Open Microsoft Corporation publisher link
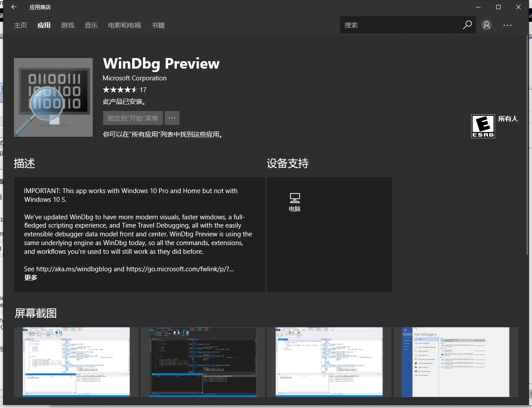Viewport: 532px width, 408px height. click(135, 78)
